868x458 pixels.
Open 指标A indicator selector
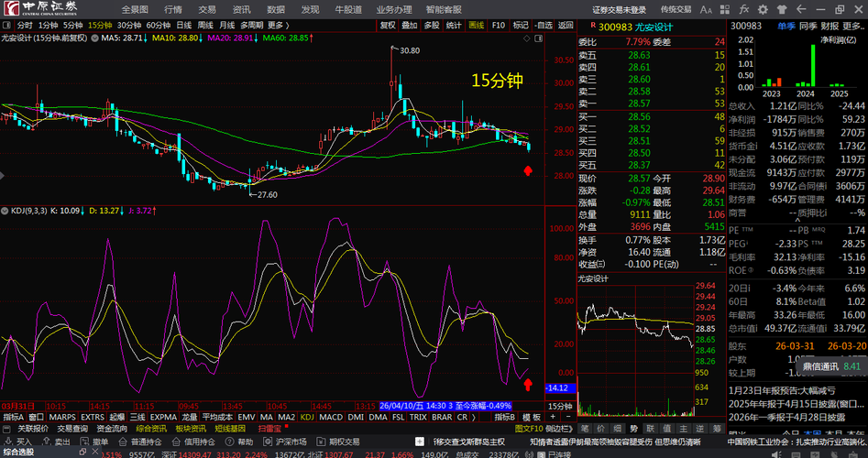coord(14,417)
